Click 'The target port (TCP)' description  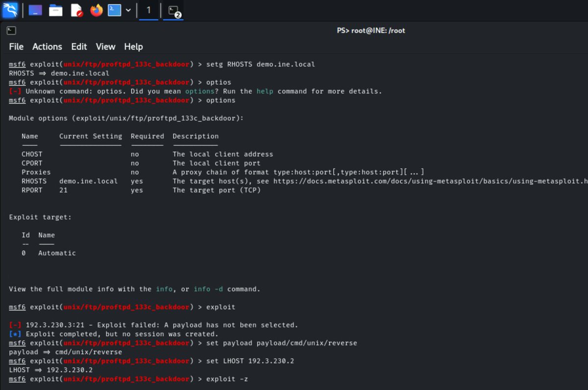point(217,190)
